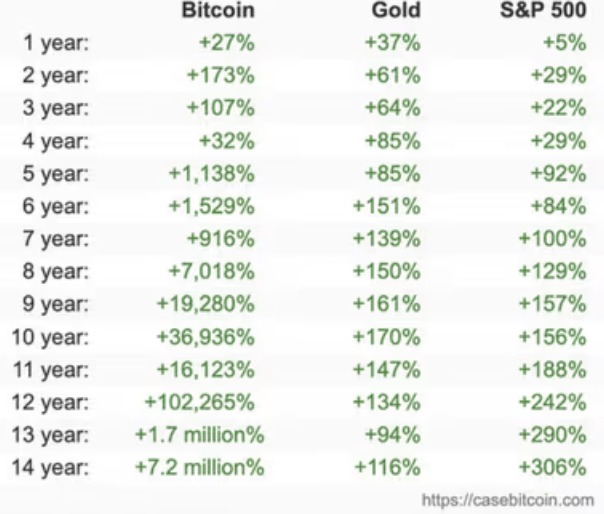Select the S&P 500 +242% cell

coord(553,402)
